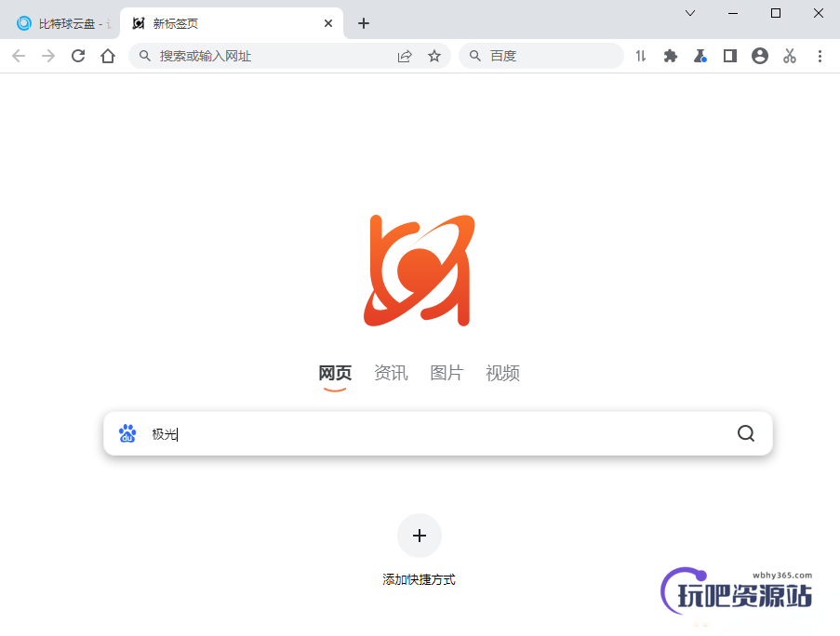Switch to the 资讯 search category
Screen dimensions: 840x636
click(x=391, y=373)
